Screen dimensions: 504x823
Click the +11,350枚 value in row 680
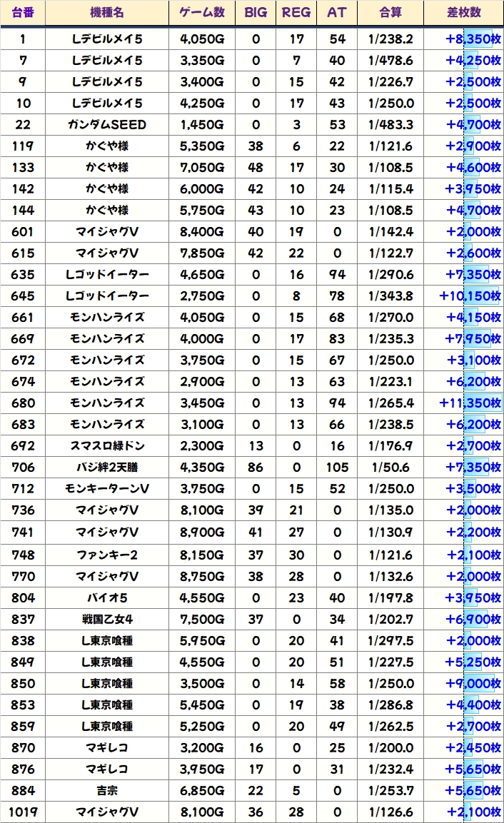point(470,403)
